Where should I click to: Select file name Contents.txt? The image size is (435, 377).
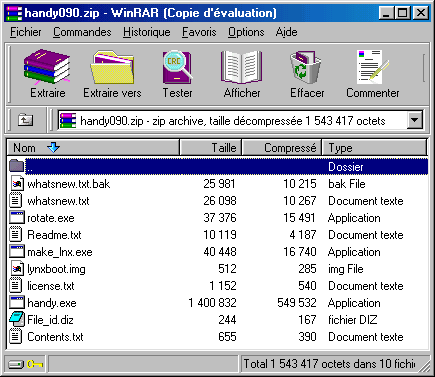(x=55, y=337)
